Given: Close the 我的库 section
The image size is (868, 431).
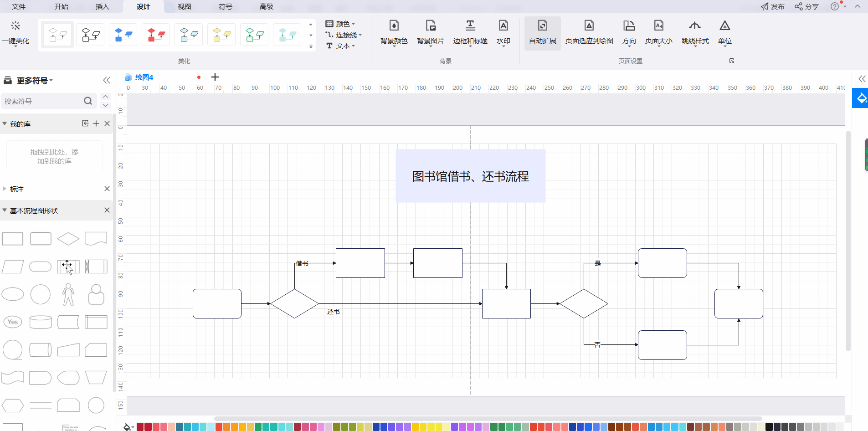Looking at the screenshot, I should (107, 123).
